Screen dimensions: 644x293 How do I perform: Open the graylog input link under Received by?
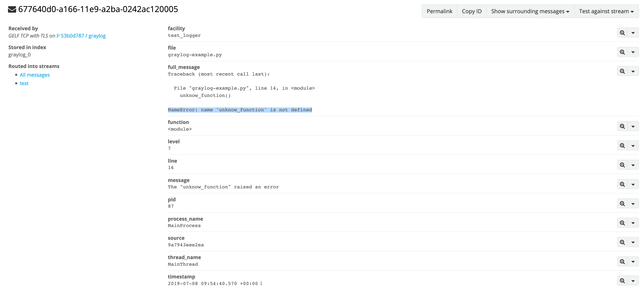pyautogui.click(x=97, y=35)
